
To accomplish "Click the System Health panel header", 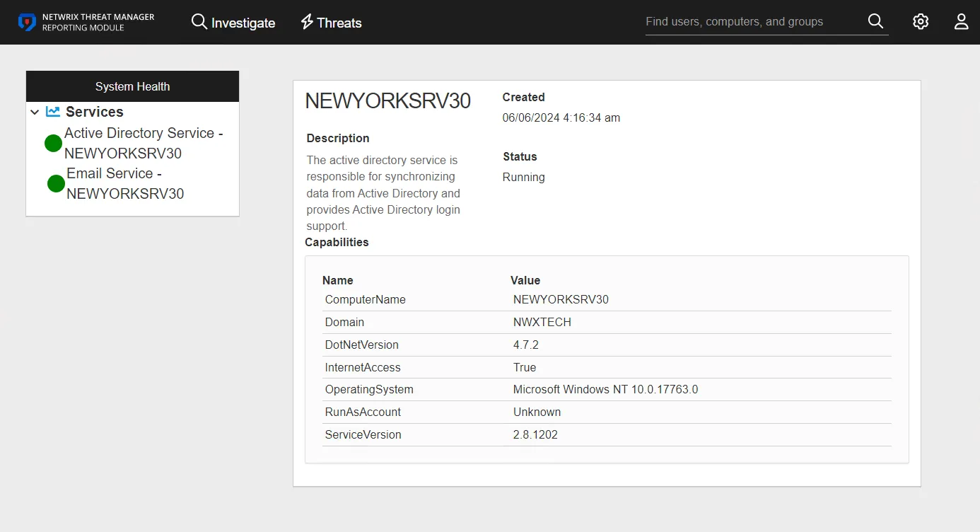I will point(132,86).
